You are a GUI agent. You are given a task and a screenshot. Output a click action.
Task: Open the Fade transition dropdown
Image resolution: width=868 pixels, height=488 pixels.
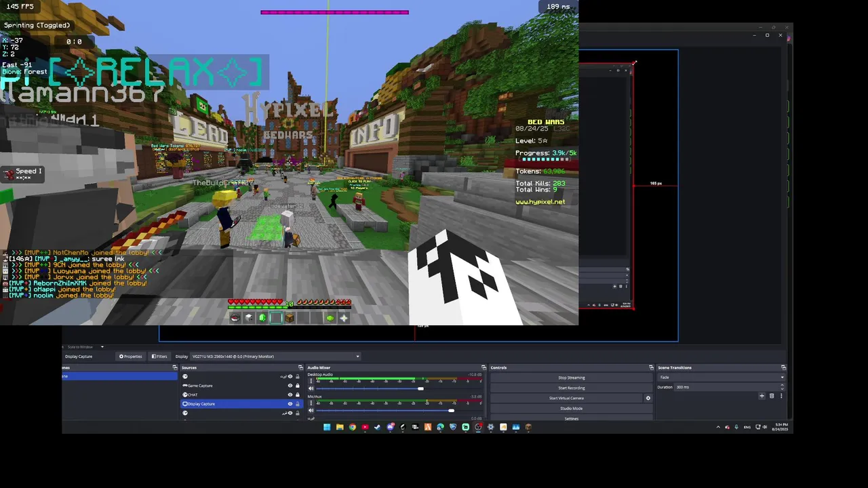coord(721,378)
